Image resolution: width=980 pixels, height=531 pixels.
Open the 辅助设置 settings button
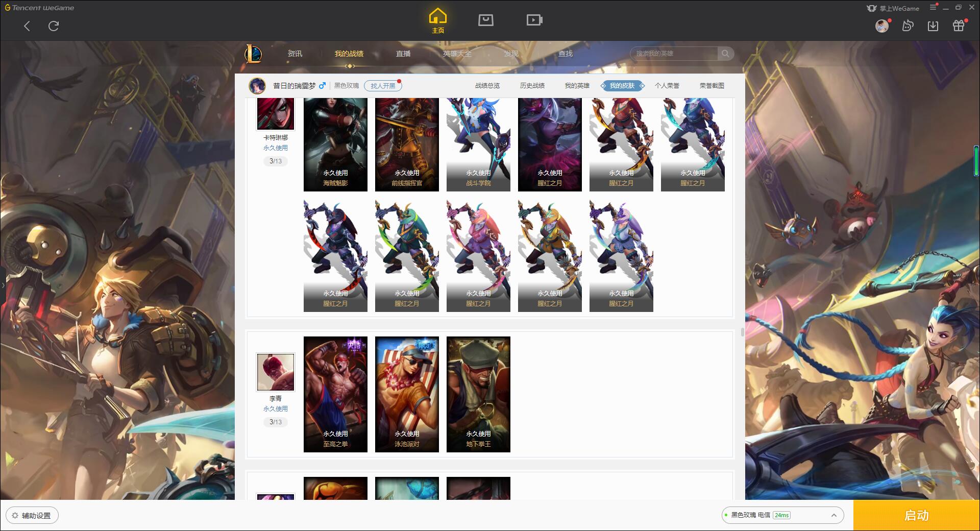point(32,516)
